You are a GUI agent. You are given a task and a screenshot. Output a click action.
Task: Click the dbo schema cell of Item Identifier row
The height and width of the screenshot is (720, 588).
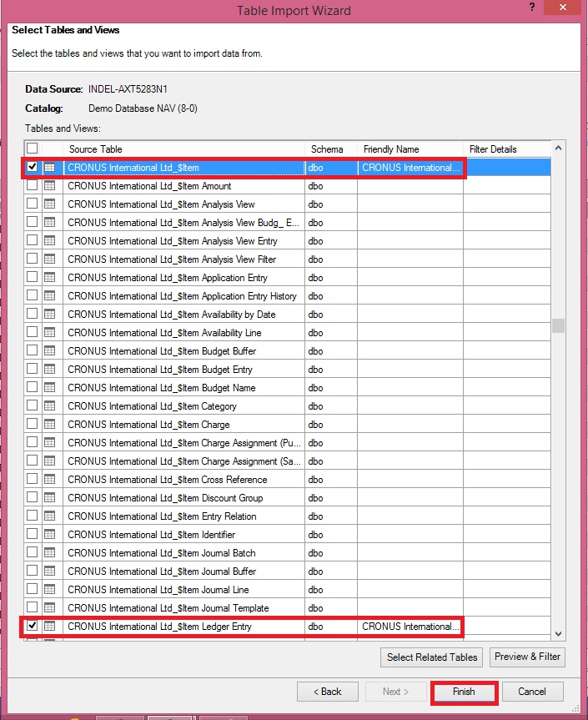331,535
